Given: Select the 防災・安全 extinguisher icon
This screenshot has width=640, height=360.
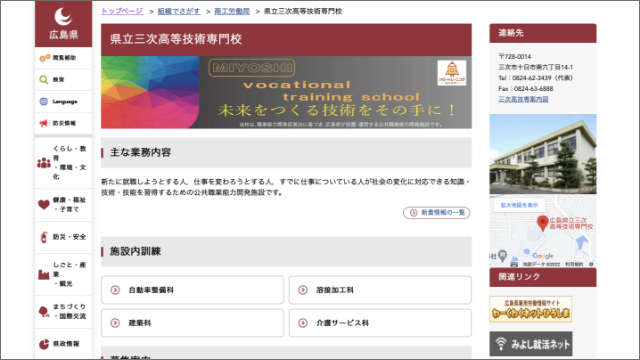Looking at the screenshot, I should pos(44,237).
